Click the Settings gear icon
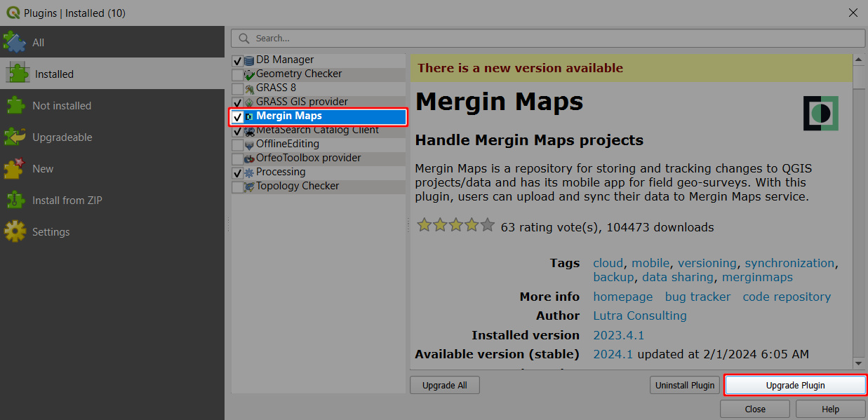868x420 pixels. point(14,231)
